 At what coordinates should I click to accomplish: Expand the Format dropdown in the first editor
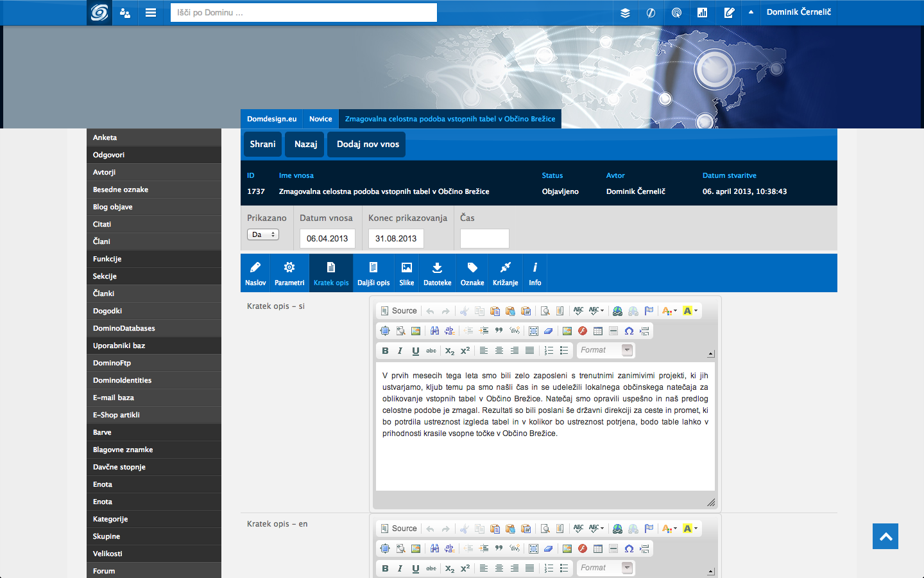[627, 350]
